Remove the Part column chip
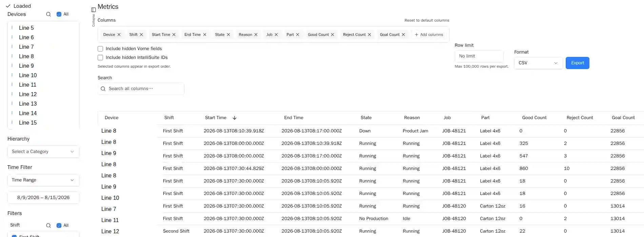This screenshot has height=237, width=644. point(298,35)
